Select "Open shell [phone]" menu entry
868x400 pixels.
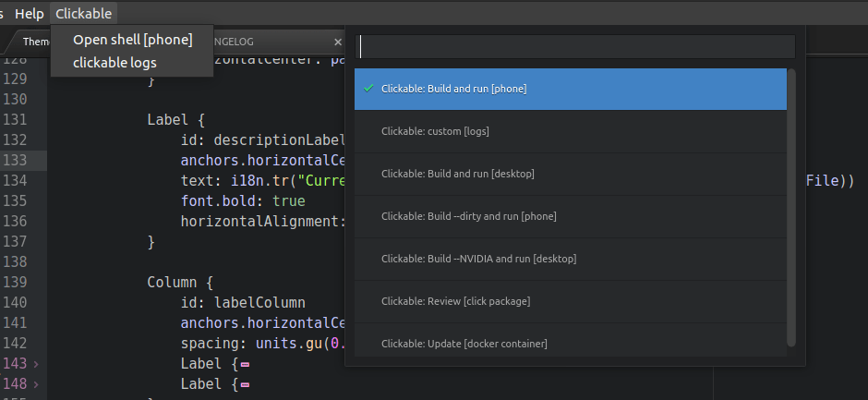pyautogui.click(x=133, y=40)
